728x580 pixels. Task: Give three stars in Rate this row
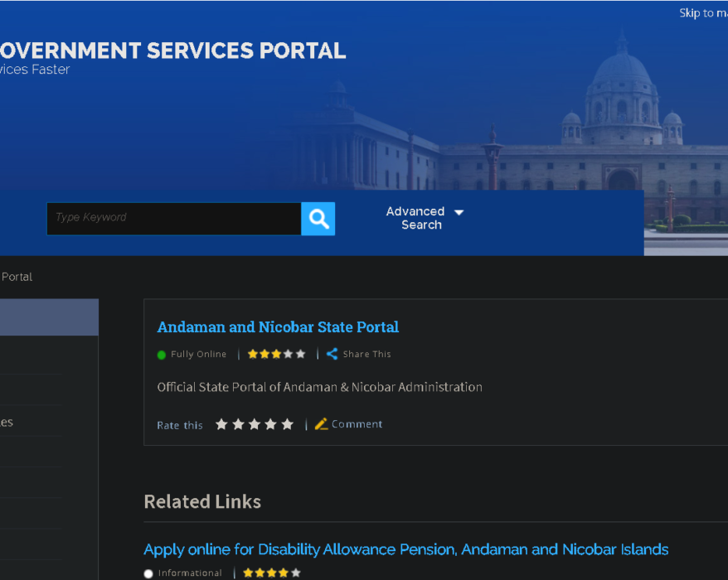255,424
